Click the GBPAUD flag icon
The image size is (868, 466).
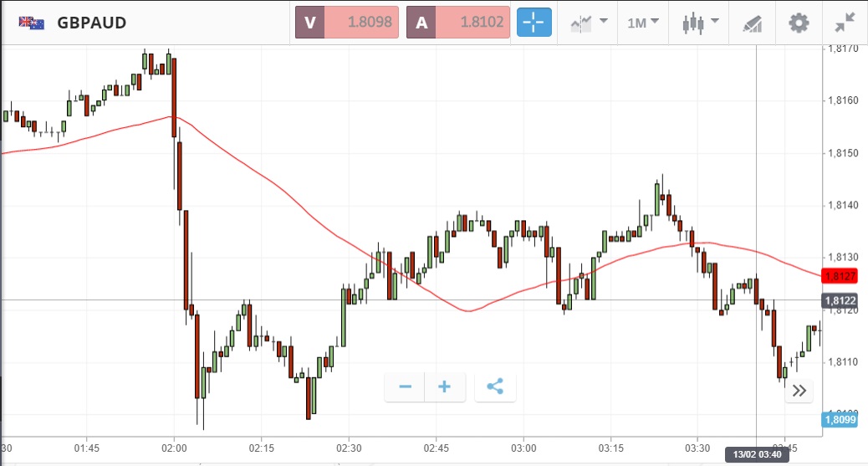pyautogui.click(x=32, y=23)
